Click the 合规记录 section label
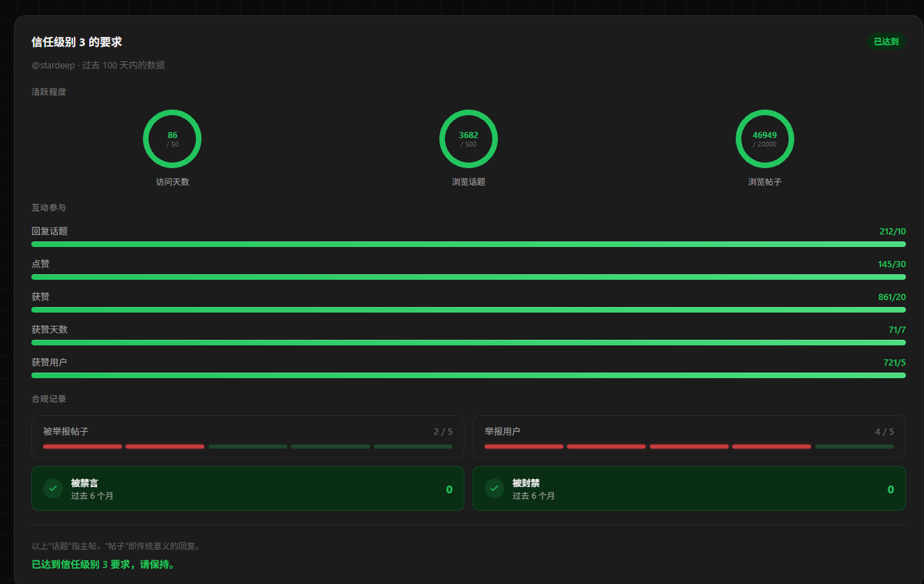924x584 pixels. [x=49, y=399]
